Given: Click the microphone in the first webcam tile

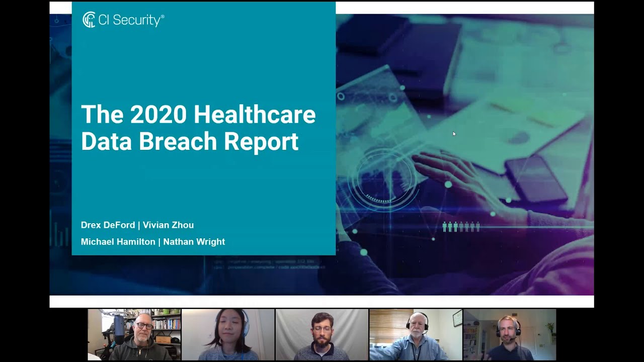Looking at the screenshot, I should [119, 329].
